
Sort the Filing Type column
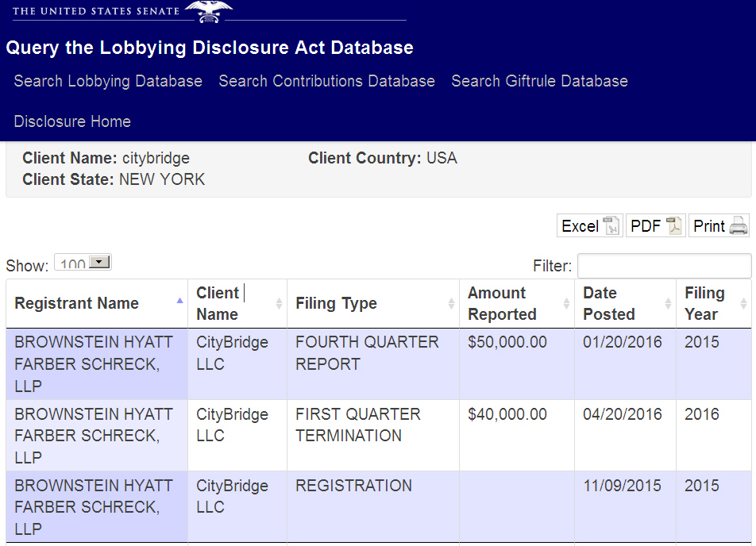point(451,304)
